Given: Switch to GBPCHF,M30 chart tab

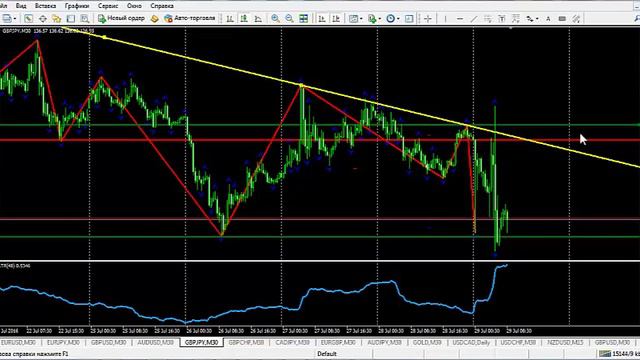Looking at the screenshot, I should click(x=247, y=342).
